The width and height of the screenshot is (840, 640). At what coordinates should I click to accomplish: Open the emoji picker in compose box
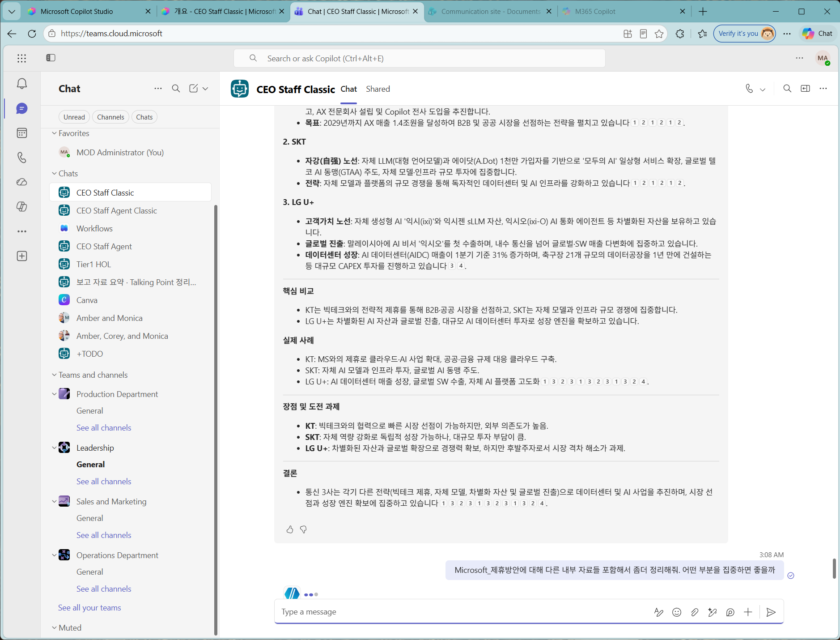[677, 612]
